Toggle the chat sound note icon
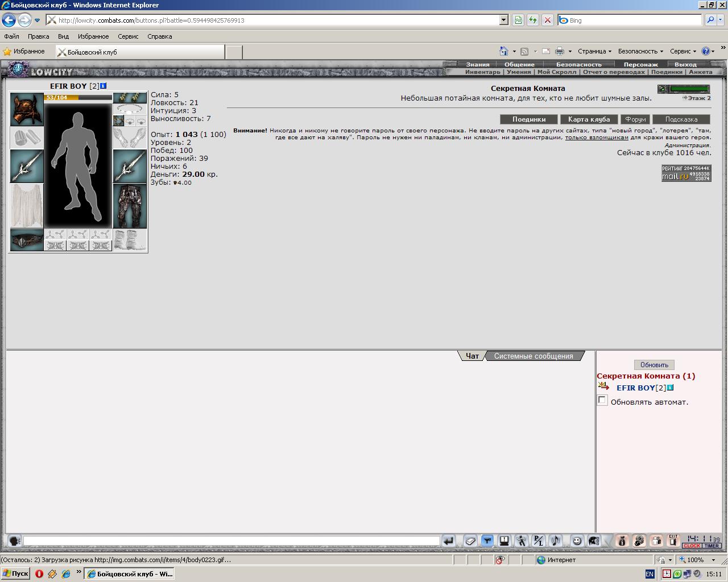Image resolution: width=728 pixels, height=582 pixels. click(555, 541)
